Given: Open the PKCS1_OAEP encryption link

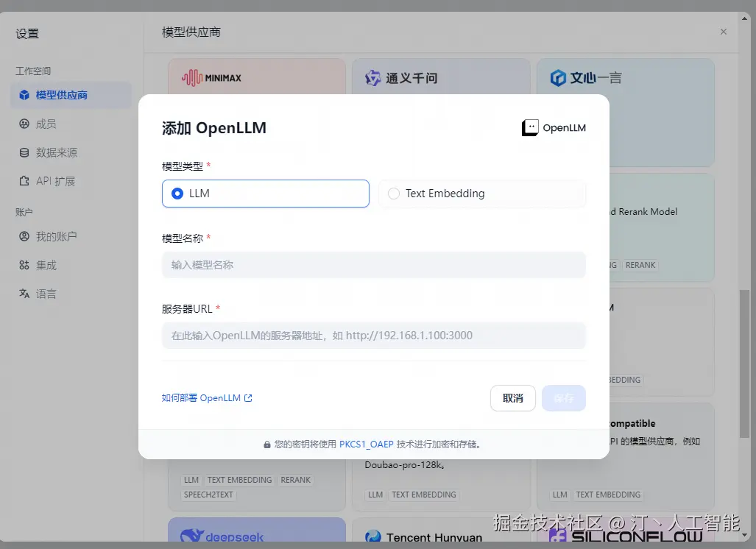Looking at the screenshot, I should coord(367,444).
